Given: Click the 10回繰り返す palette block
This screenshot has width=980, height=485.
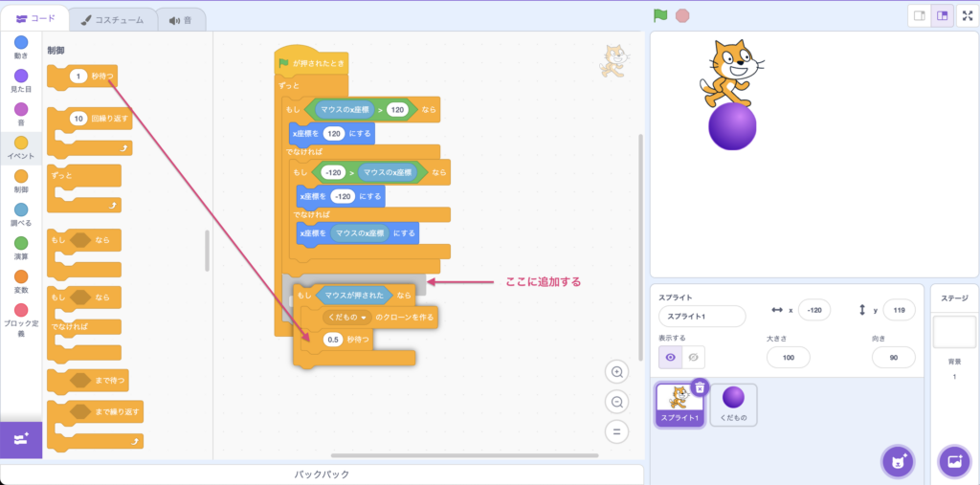Looking at the screenshot, I should click(x=89, y=131).
